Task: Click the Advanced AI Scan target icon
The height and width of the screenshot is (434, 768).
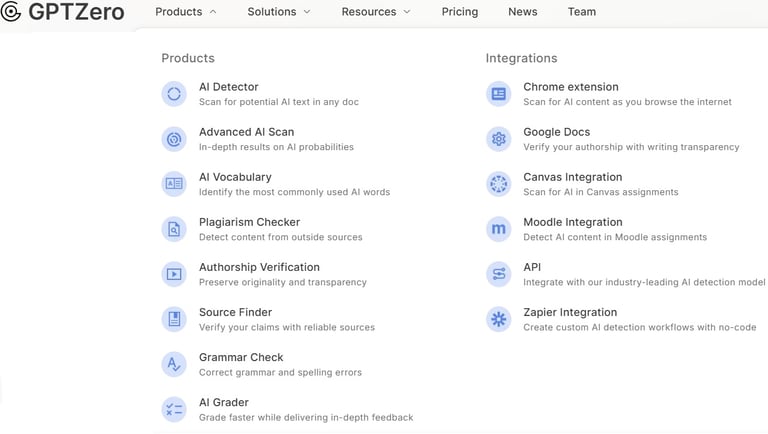Action: [x=174, y=139]
